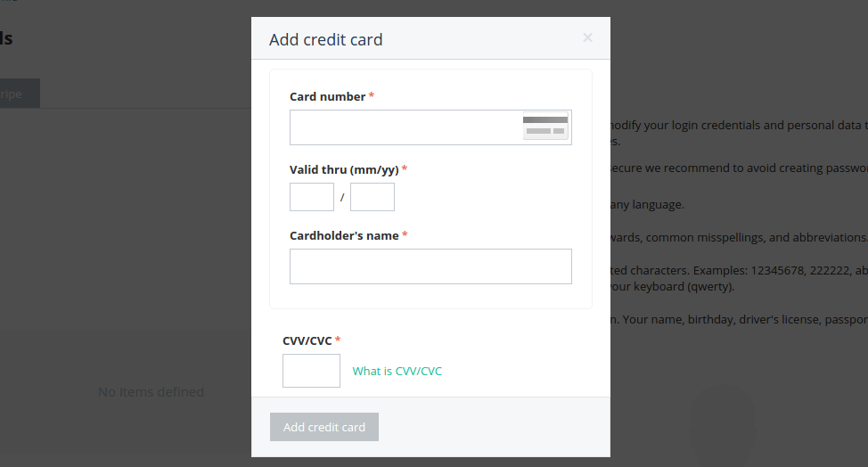Click the "Add credit card" dialog title

tap(326, 40)
